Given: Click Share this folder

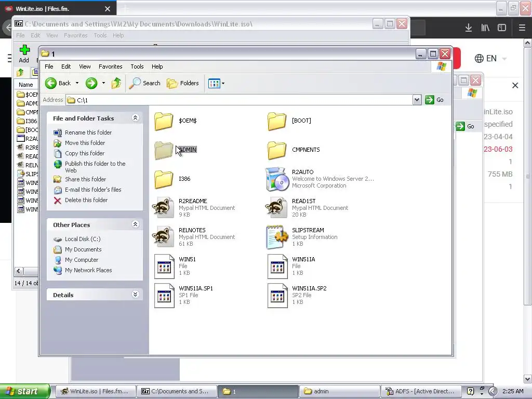Looking at the screenshot, I should [85, 179].
